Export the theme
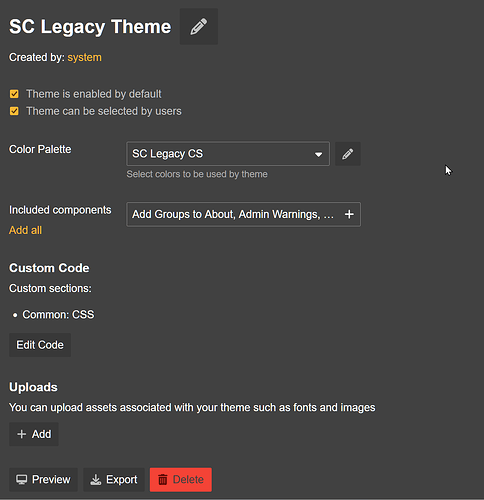 (x=114, y=480)
